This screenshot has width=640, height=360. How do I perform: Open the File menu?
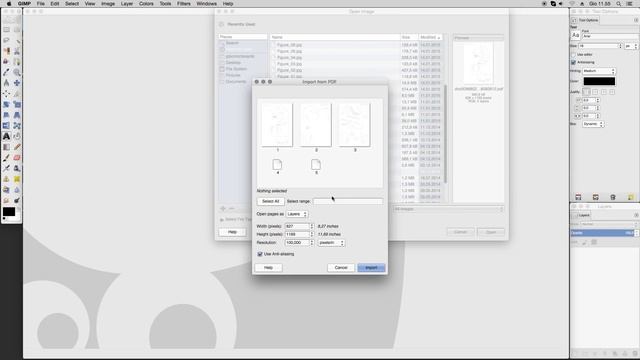click(x=40, y=4)
